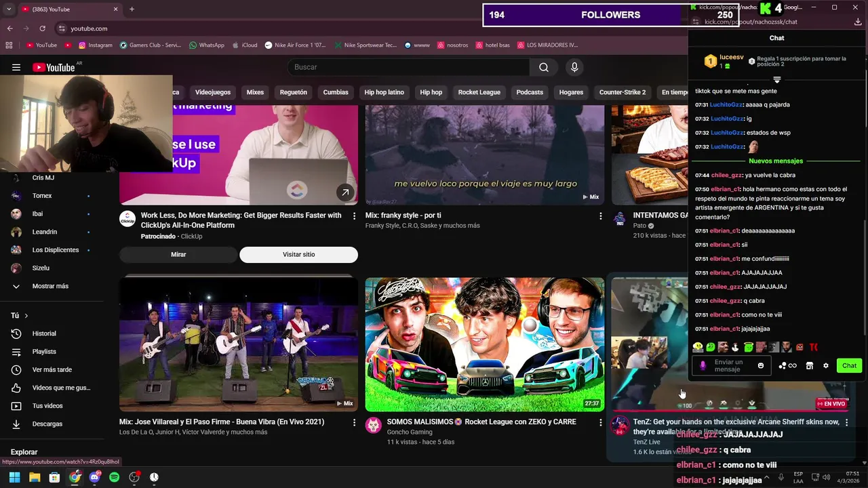Open Chrome tab search dropdown
Viewport: 868px width, 488px height.
[x=9, y=9]
